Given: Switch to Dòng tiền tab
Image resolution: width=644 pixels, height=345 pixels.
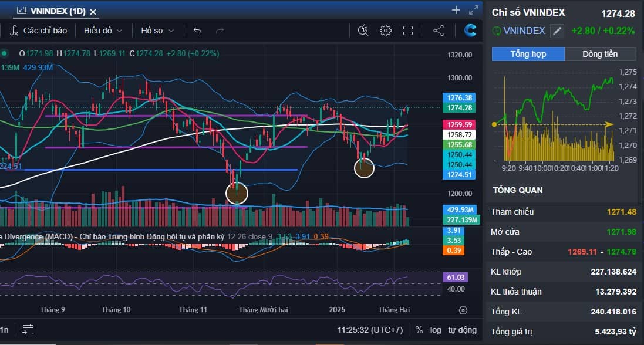Looking at the screenshot, I should [x=599, y=54].
